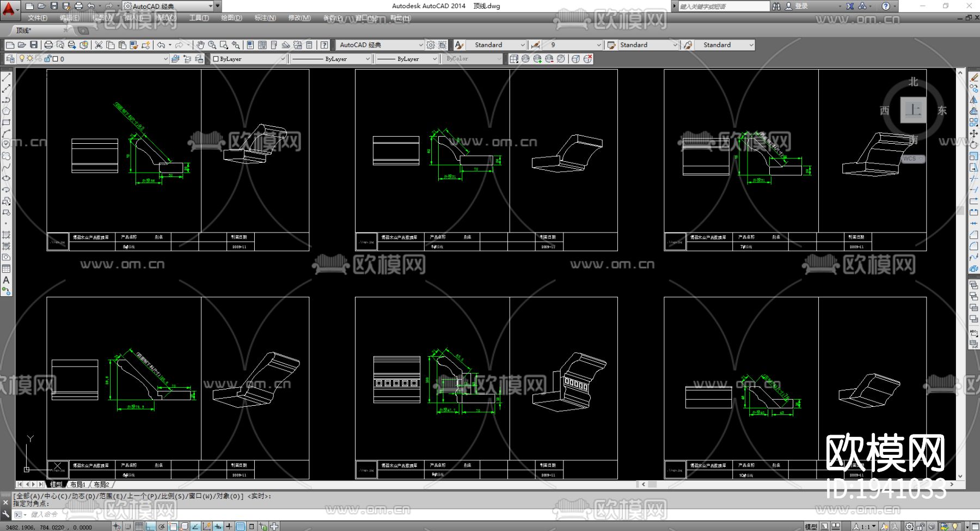
Task: Toggle Snap Mode in status bar
Action: [x=127, y=526]
